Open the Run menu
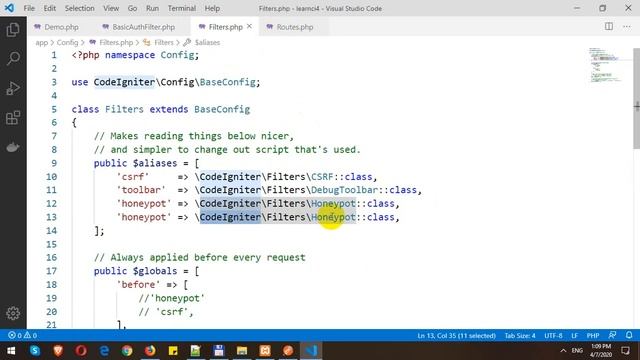This screenshot has width=640, height=360. click(152, 8)
